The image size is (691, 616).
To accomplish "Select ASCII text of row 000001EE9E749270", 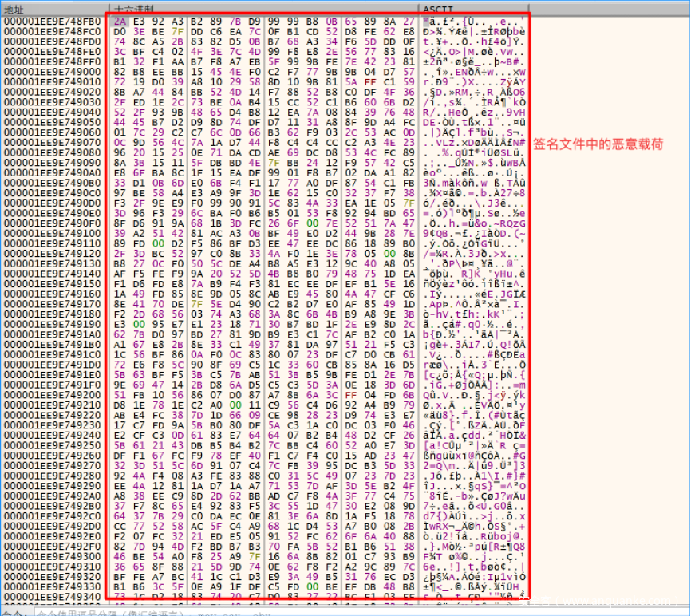I will point(474,466).
